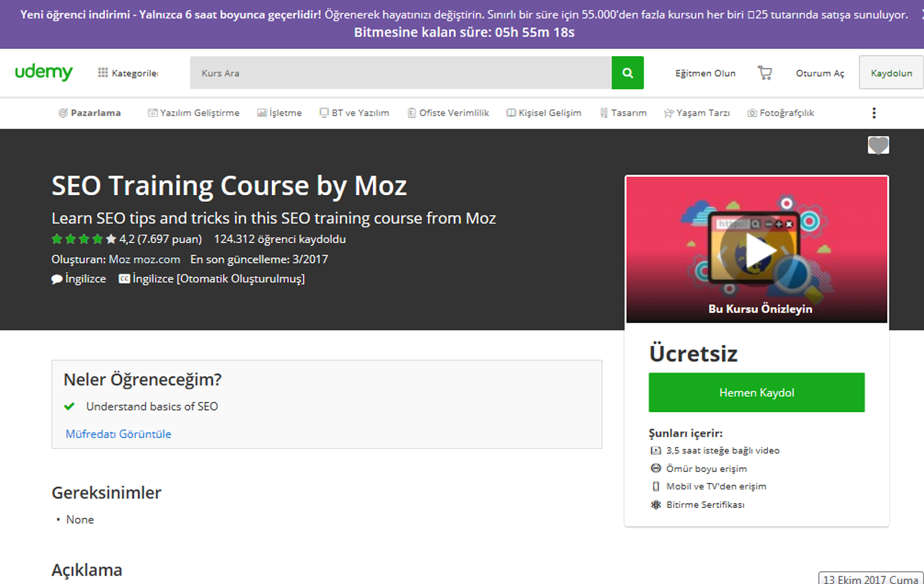This screenshot has width=924, height=584.
Task: Play the course preview video
Action: 756,250
